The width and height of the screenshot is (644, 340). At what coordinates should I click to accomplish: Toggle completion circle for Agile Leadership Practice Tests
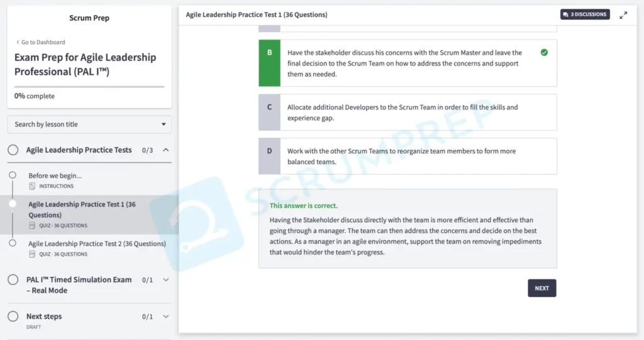point(13,150)
